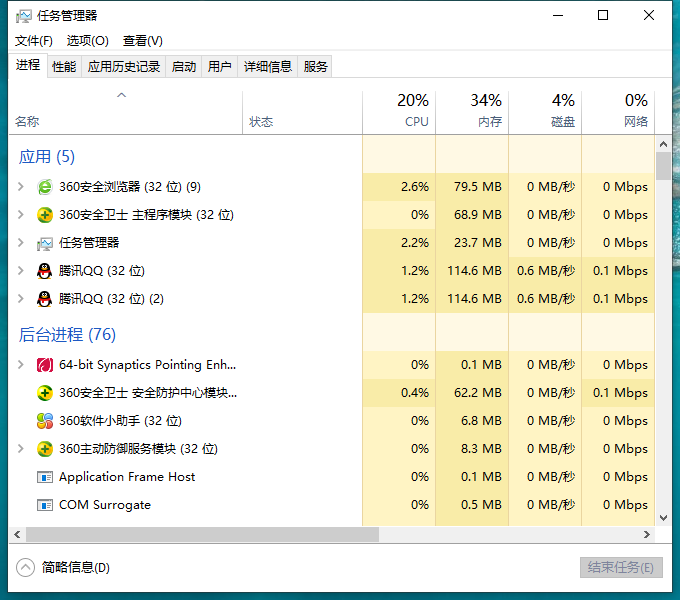This screenshot has height=600, width=680.
Task: Click the 腾讯QQ (32 位) (2) penguin icon
Action: [45, 299]
